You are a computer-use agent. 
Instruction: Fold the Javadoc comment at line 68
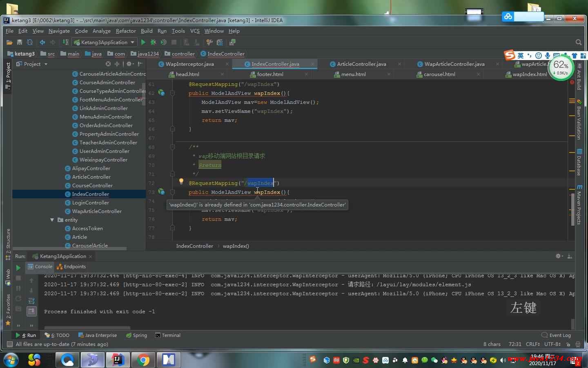[x=172, y=147]
